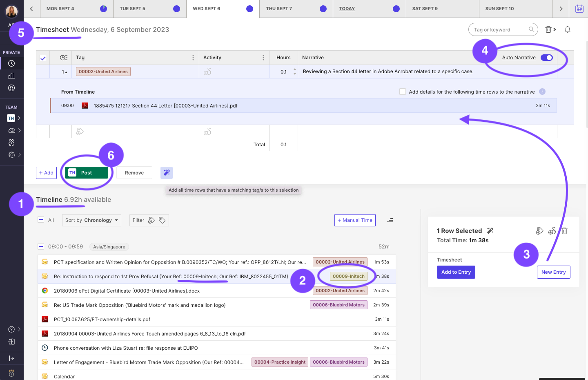Open the Sort by Chronology dropdown
Image resolution: width=588 pixels, height=380 pixels.
pyautogui.click(x=91, y=220)
